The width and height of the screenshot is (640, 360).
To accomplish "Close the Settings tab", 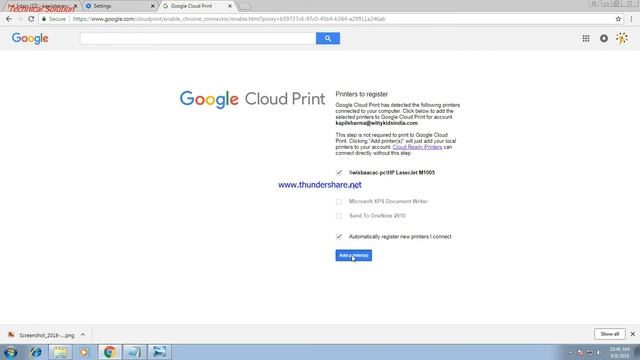I will point(153,6).
